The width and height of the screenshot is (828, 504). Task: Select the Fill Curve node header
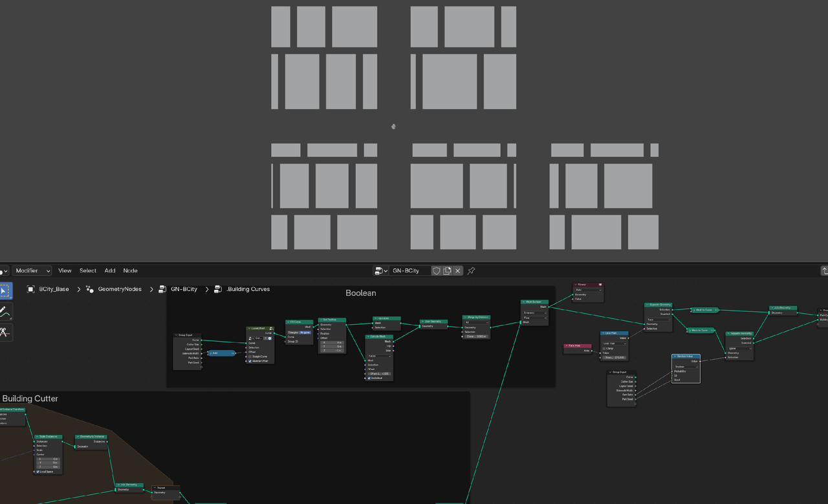click(x=300, y=322)
